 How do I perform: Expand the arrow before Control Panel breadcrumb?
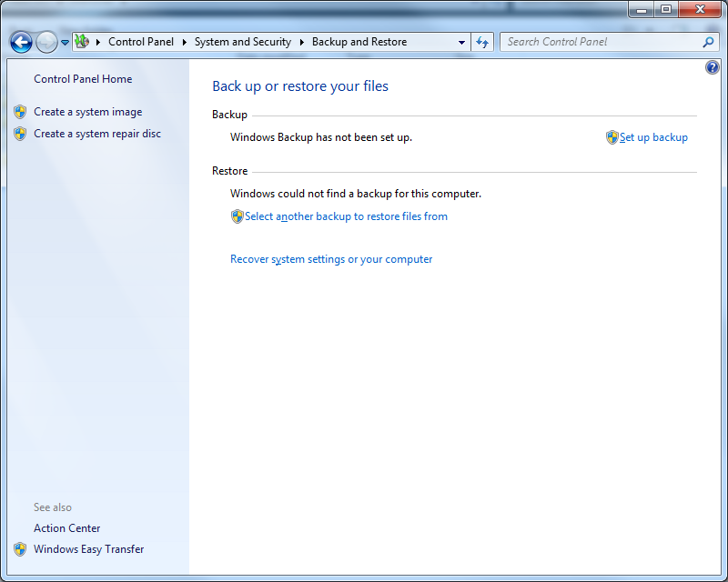[x=98, y=42]
